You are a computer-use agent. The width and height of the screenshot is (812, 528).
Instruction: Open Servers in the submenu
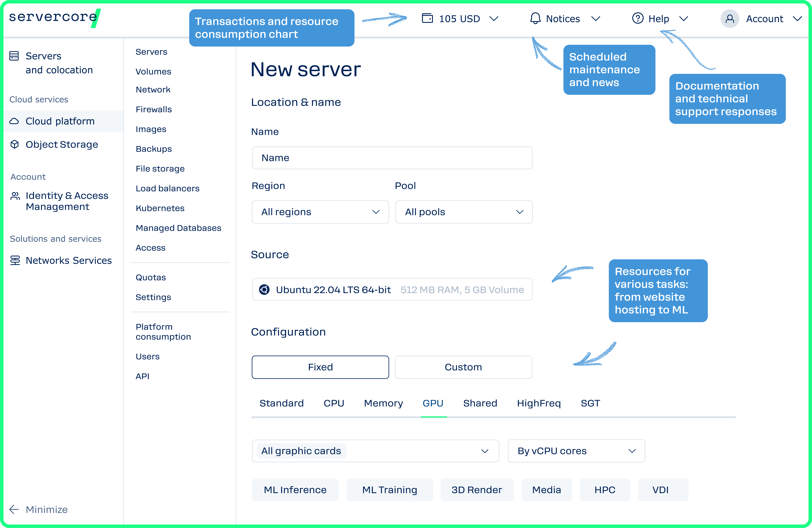(151, 52)
